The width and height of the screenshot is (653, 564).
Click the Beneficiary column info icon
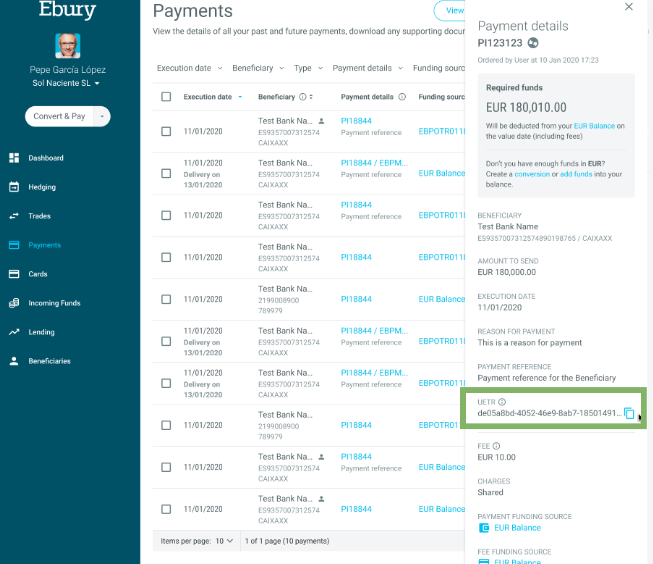303,97
